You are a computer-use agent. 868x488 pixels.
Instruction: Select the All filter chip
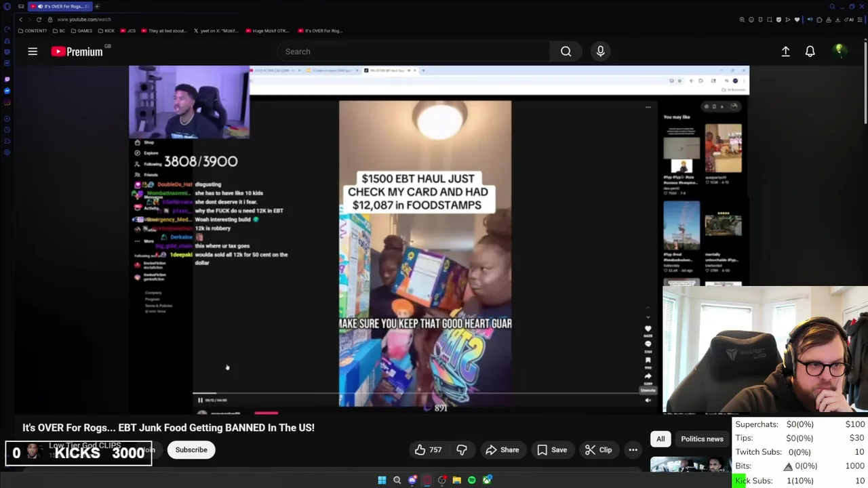pos(660,439)
